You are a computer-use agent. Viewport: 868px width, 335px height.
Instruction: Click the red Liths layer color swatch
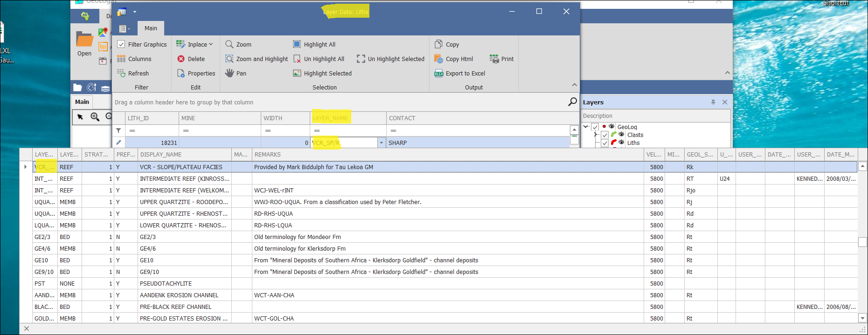[x=614, y=143]
